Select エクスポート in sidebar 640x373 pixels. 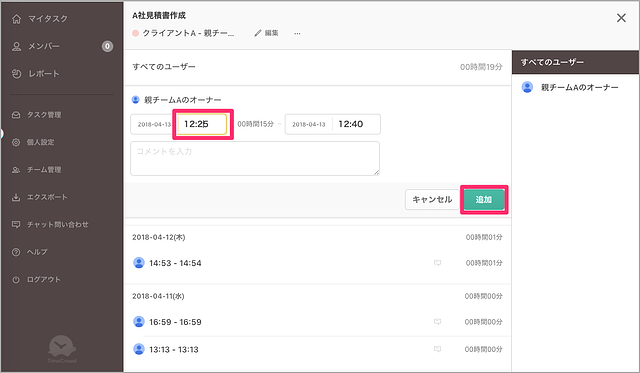click(47, 197)
